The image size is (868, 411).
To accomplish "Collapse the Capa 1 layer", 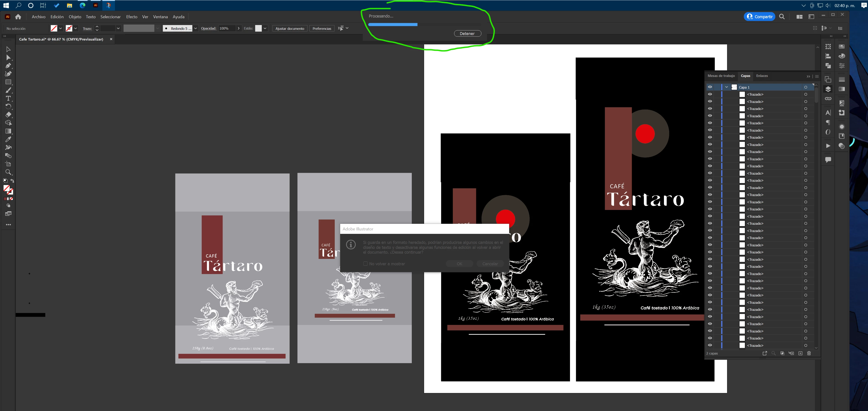I will click(x=726, y=87).
